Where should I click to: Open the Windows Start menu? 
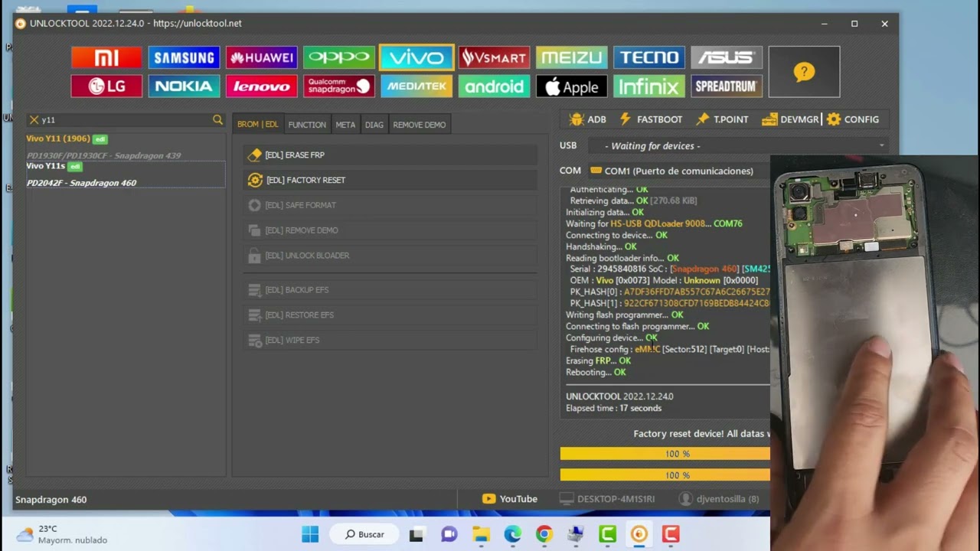(310, 534)
